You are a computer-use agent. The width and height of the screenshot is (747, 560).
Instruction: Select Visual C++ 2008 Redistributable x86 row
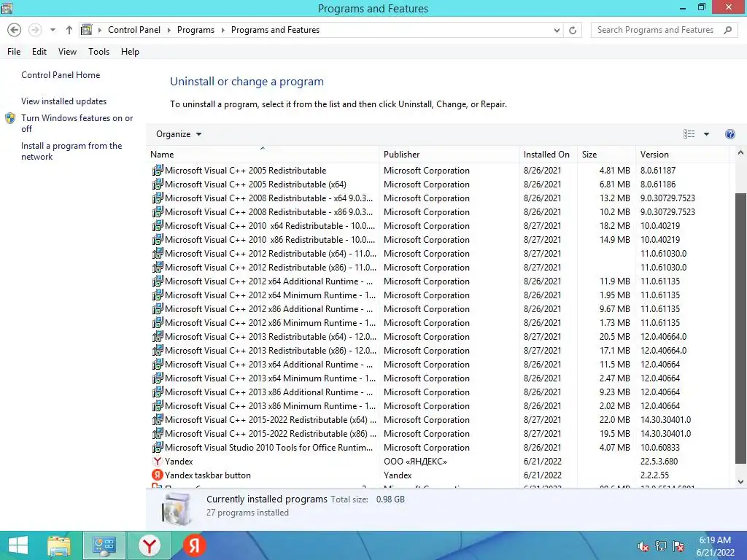438,211
